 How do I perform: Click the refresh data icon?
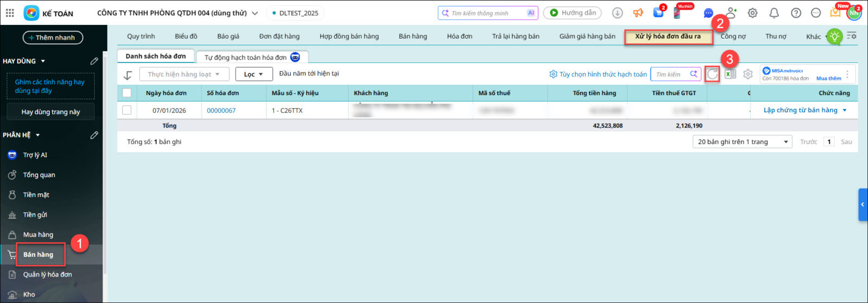pos(712,74)
